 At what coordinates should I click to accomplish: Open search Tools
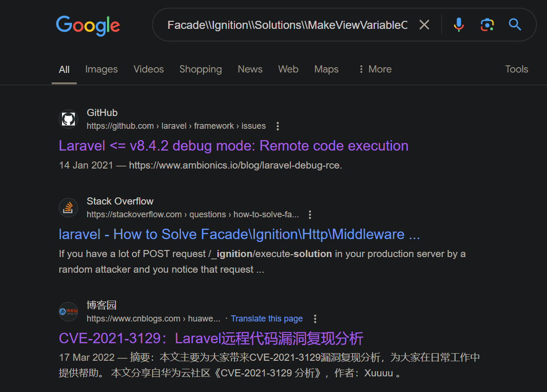[x=516, y=69]
